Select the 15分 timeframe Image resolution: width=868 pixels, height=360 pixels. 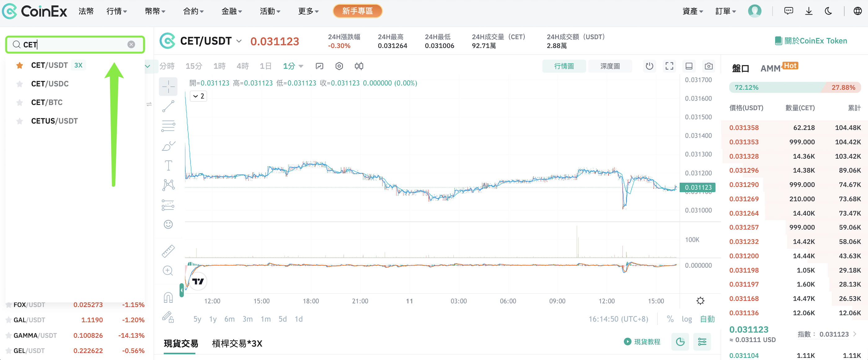pos(194,66)
